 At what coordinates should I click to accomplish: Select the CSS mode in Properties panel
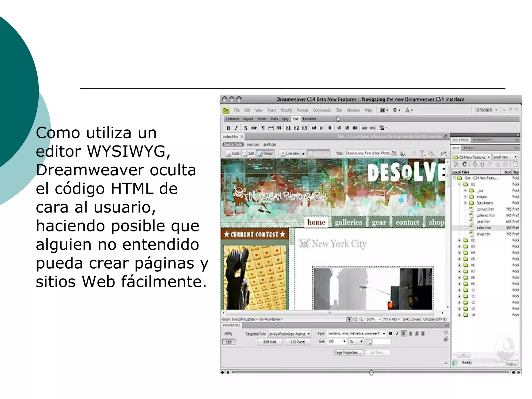point(229,342)
